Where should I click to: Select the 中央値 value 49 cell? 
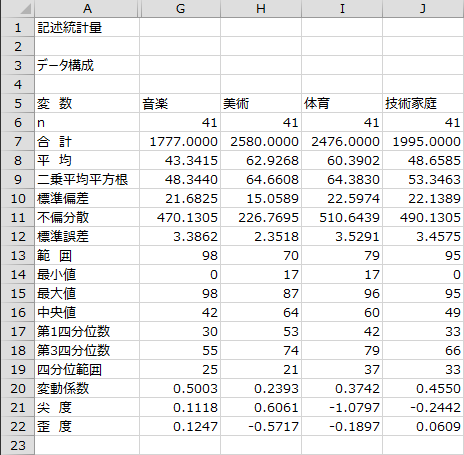[x=423, y=312]
